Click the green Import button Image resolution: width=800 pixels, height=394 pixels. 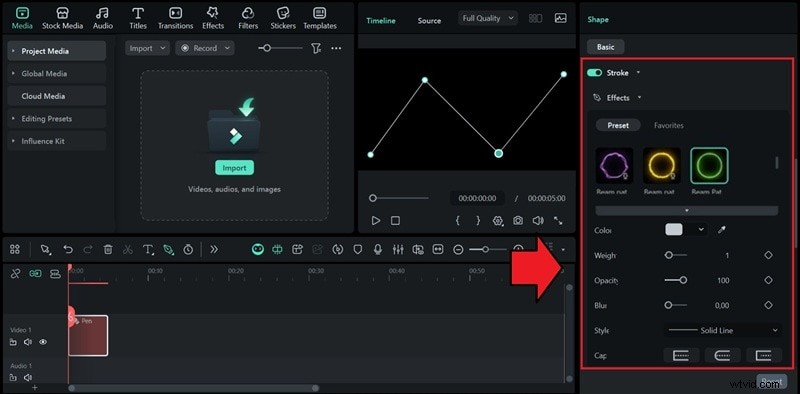pyautogui.click(x=234, y=168)
